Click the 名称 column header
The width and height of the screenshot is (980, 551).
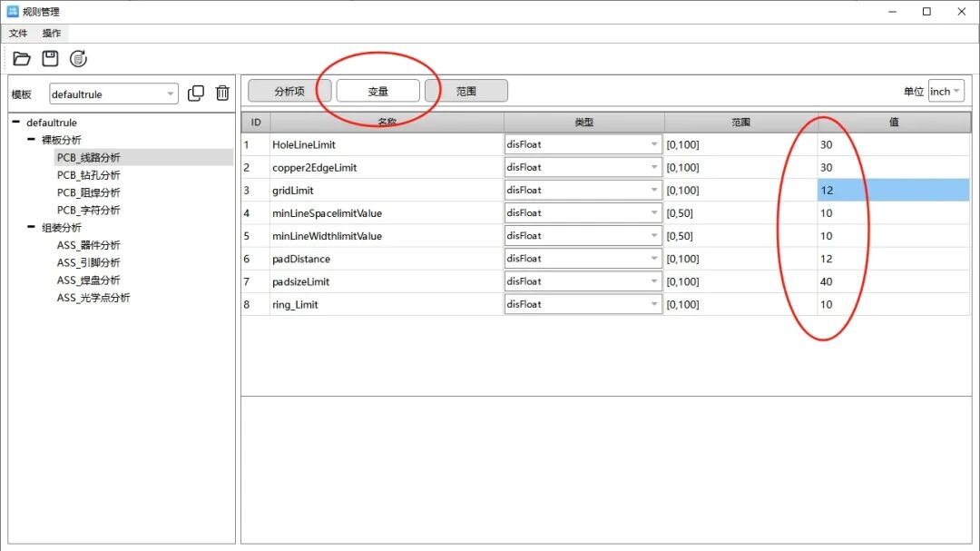coord(387,122)
